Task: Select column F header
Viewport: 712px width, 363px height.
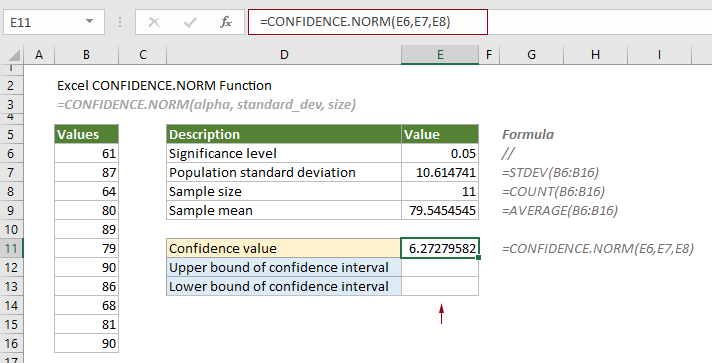Action: click(489, 55)
